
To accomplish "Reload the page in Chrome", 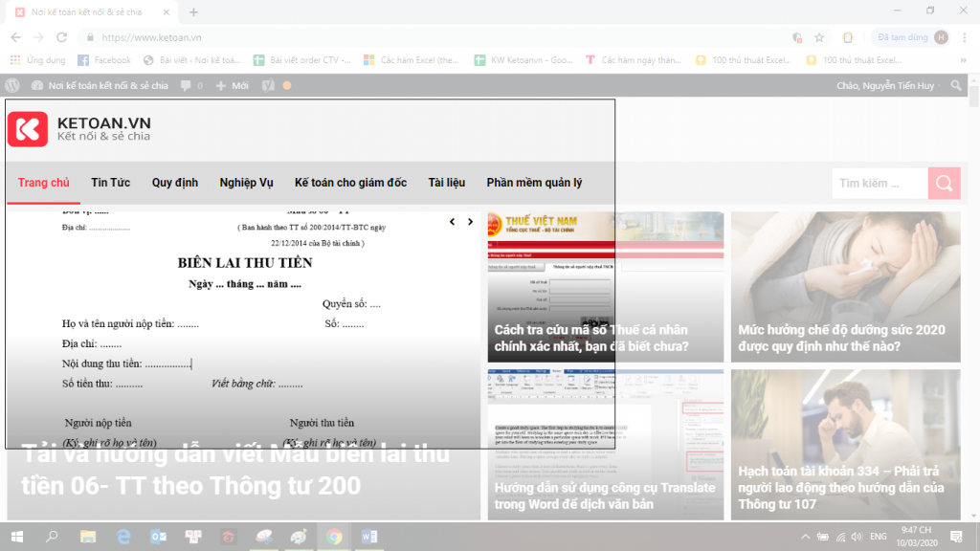I will tap(61, 37).
